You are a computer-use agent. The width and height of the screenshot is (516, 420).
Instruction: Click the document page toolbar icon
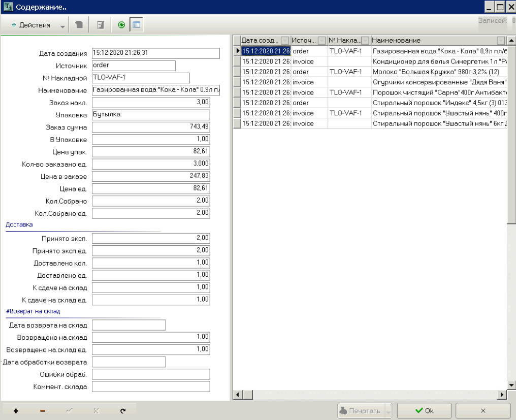point(79,25)
